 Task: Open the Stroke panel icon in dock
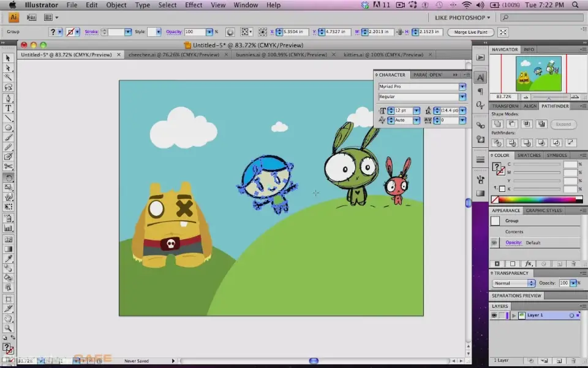[x=480, y=159]
